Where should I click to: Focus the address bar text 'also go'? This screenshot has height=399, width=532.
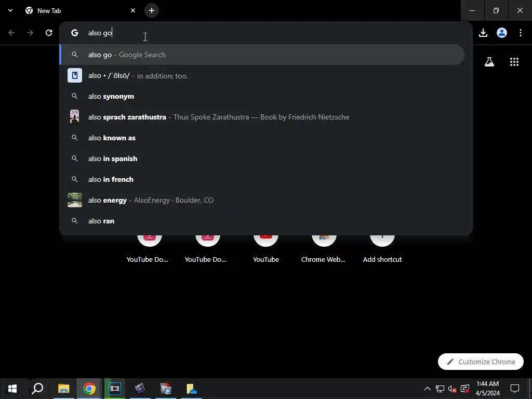tap(100, 33)
